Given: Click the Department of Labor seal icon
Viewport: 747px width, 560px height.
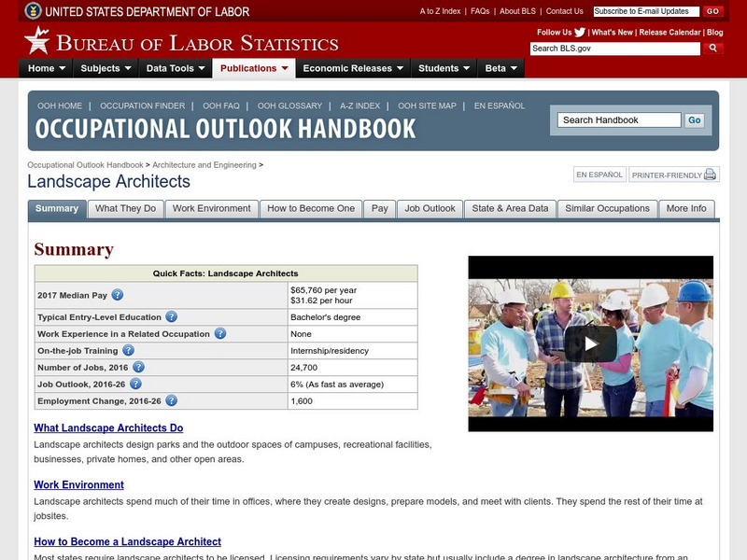Looking at the screenshot, I should coord(33,10).
